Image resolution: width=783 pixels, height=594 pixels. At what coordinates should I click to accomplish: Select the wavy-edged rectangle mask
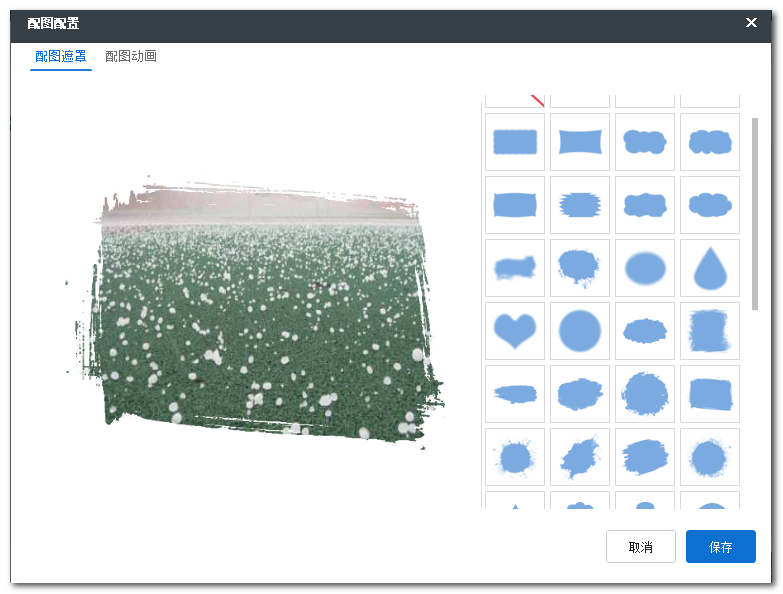pyautogui.click(x=515, y=142)
